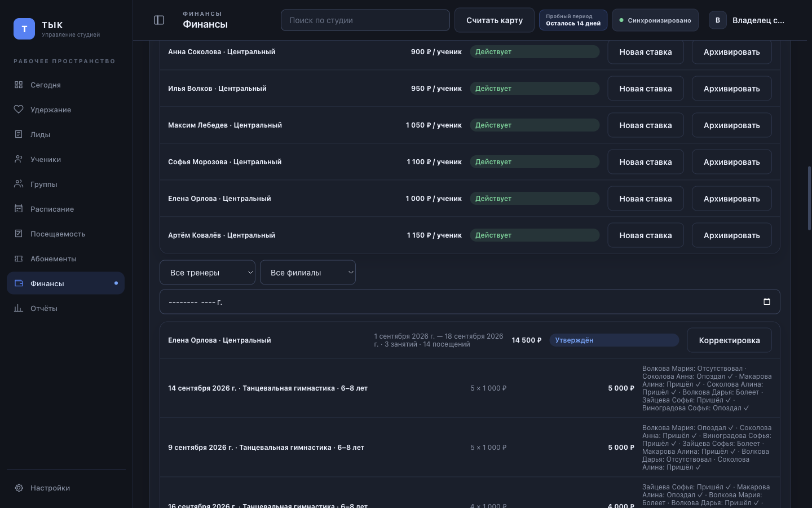Click the 14 500 ₽ payout amount
Image resolution: width=812 pixels, height=508 pixels.
[x=527, y=340]
